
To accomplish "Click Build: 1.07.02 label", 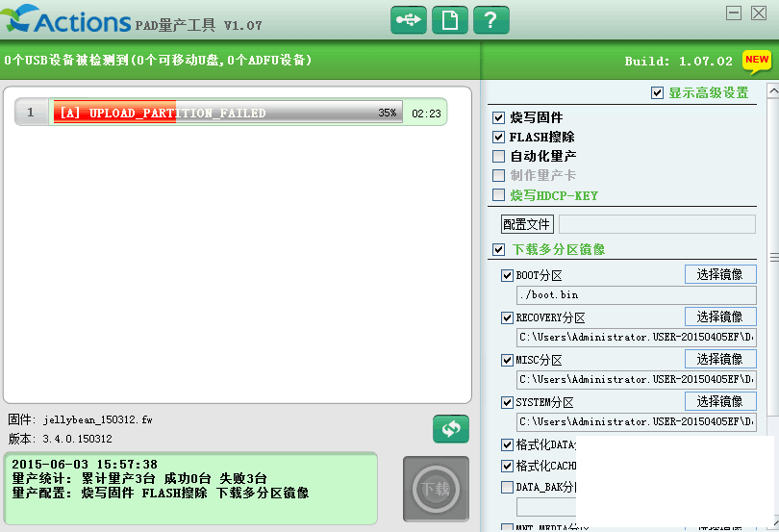I will [678, 62].
